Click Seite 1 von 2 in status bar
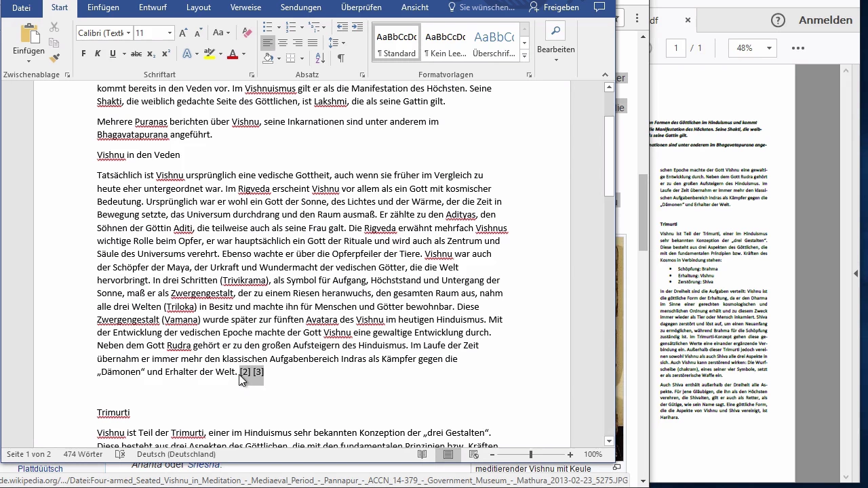This screenshot has height=488, width=868. [x=28, y=454]
